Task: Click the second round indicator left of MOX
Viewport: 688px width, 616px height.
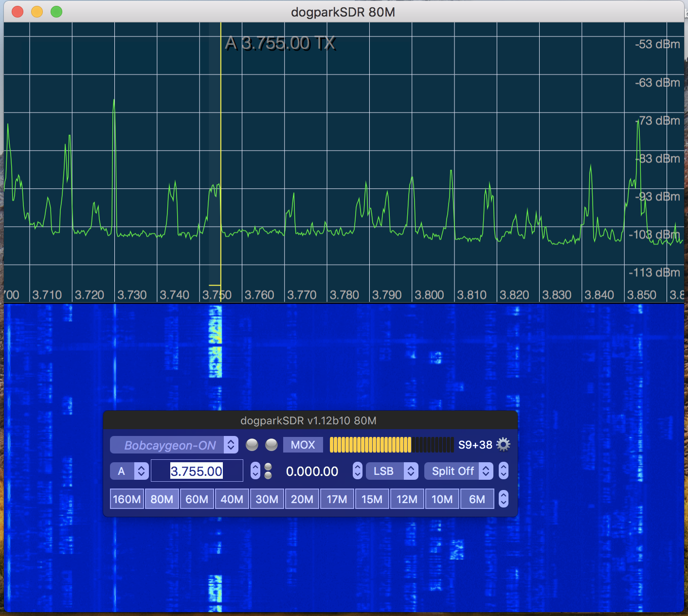Action: (x=272, y=445)
